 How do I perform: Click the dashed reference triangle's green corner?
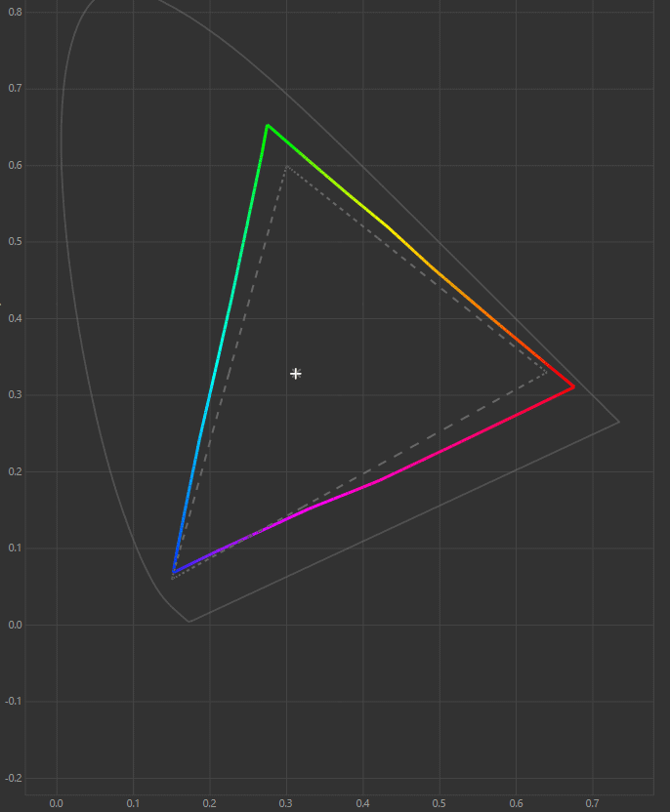click(x=286, y=166)
